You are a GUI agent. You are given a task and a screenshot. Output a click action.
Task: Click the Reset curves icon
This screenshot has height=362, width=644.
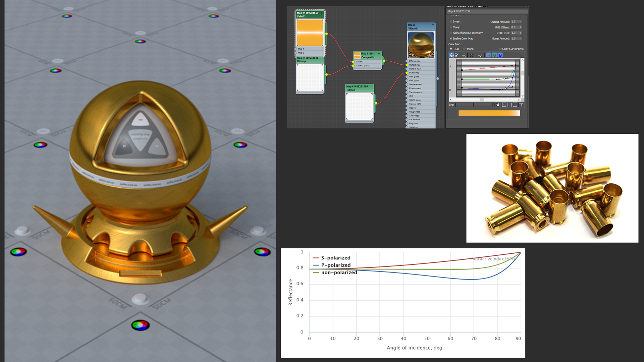coord(480,55)
